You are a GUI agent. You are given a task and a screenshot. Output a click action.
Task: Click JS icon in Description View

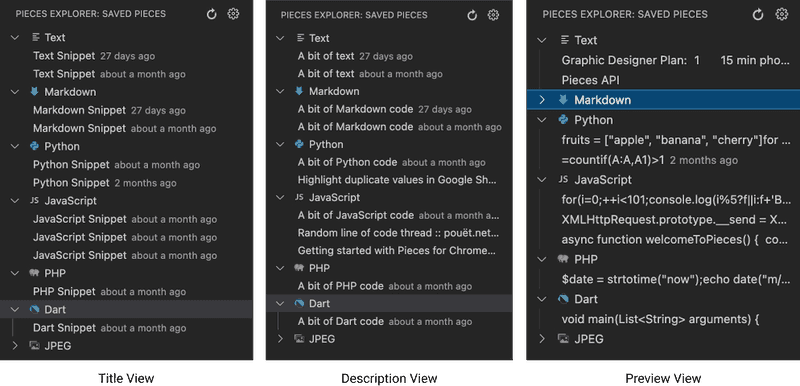[x=299, y=197]
